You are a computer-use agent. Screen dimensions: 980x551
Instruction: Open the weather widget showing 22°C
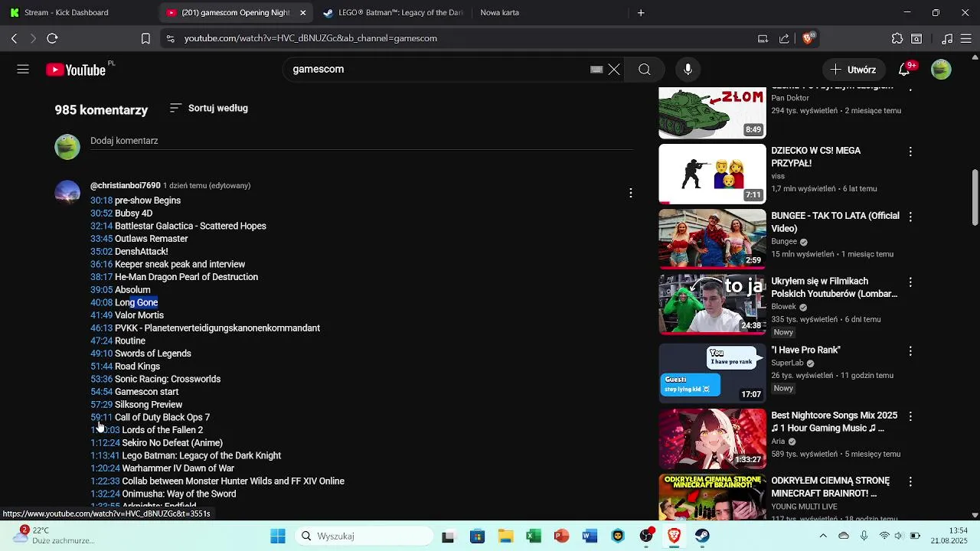(x=54, y=535)
